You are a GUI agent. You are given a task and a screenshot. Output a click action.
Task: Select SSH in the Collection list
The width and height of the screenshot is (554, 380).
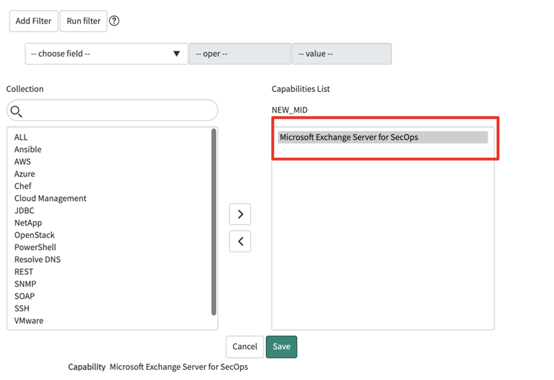click(x=22, y=309)
